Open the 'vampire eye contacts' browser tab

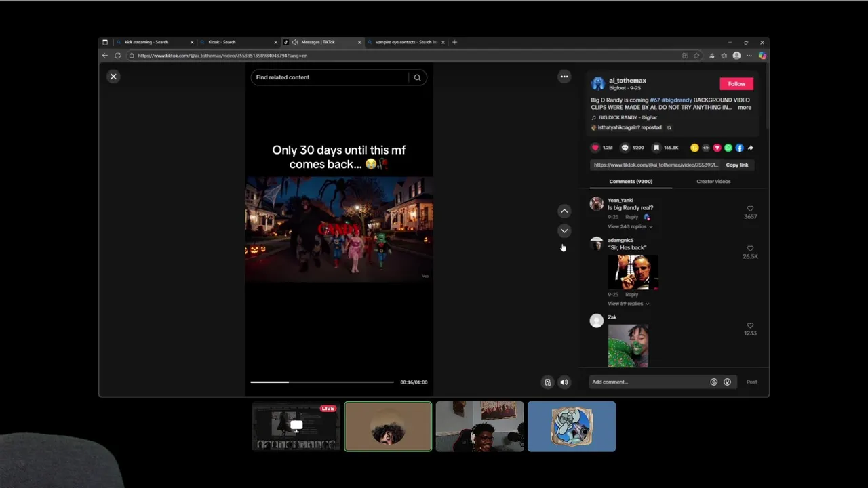(x=406, y=42)
